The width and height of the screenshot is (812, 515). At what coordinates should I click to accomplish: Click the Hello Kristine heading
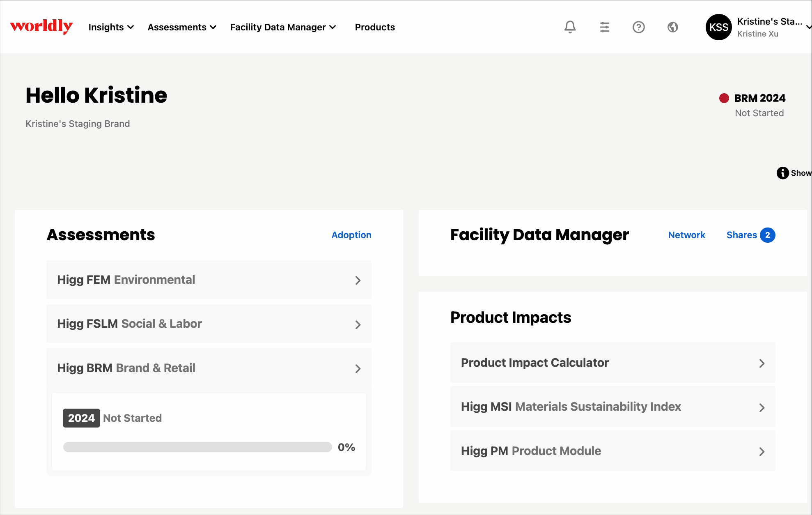click(x=96, y=95)
